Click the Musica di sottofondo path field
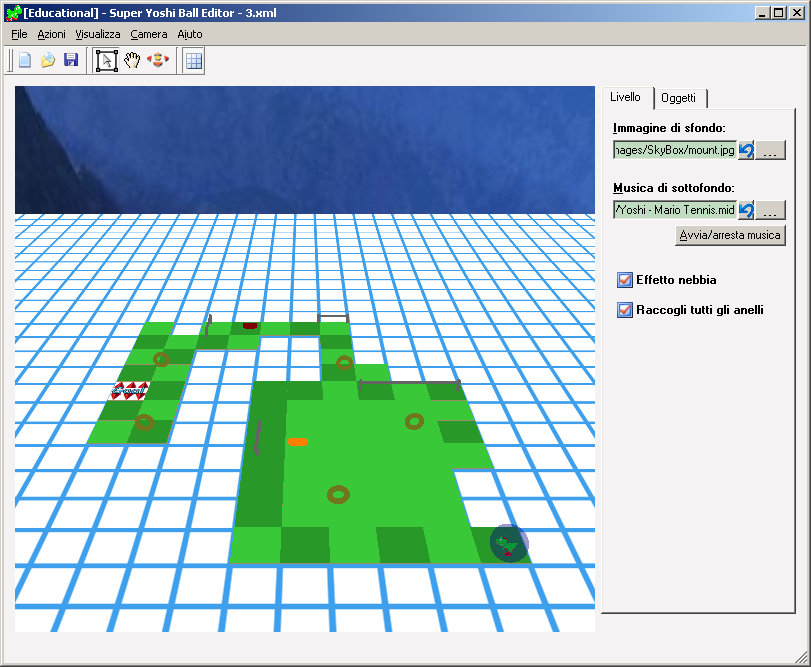This screenshot has width=811, height=667. pyautogui.click(x=674, y=210)
